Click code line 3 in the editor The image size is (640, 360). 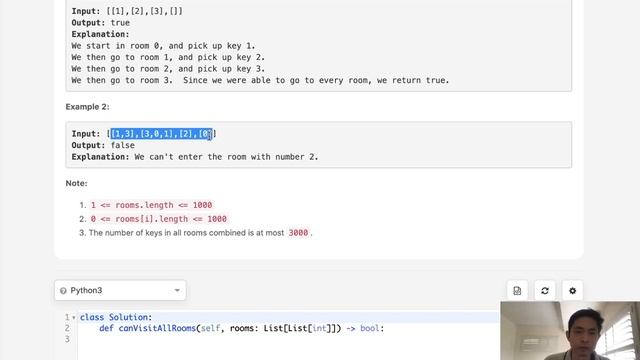pos(288,339)
